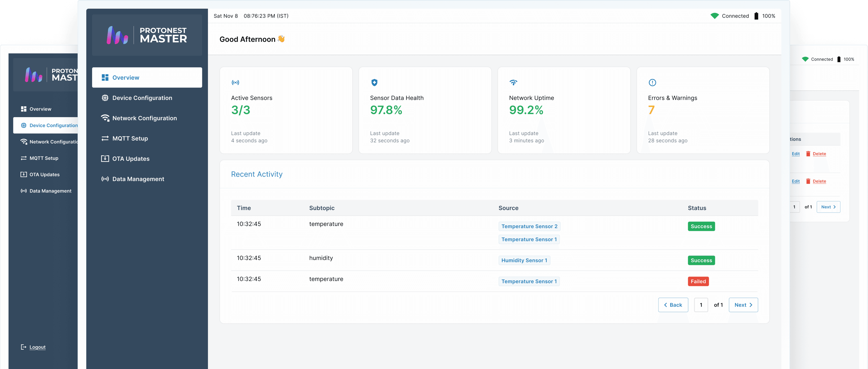
Task: Open the Temperature Sensor 2 source tag
Action: tap(529, 226)
